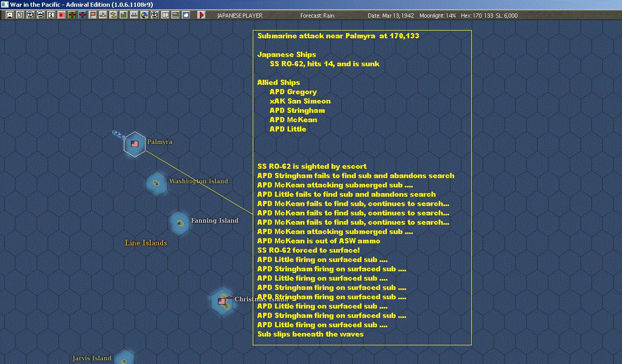Screen dimensions: 622x364
Task: Click 'APD McKean' in the Allied ships list
Action: (x=293, y=120)
